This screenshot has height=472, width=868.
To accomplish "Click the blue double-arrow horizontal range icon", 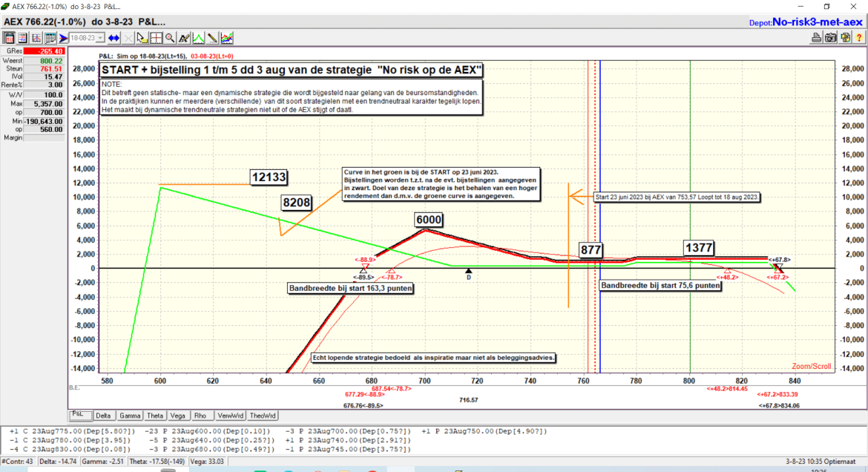I will [114, 39].
